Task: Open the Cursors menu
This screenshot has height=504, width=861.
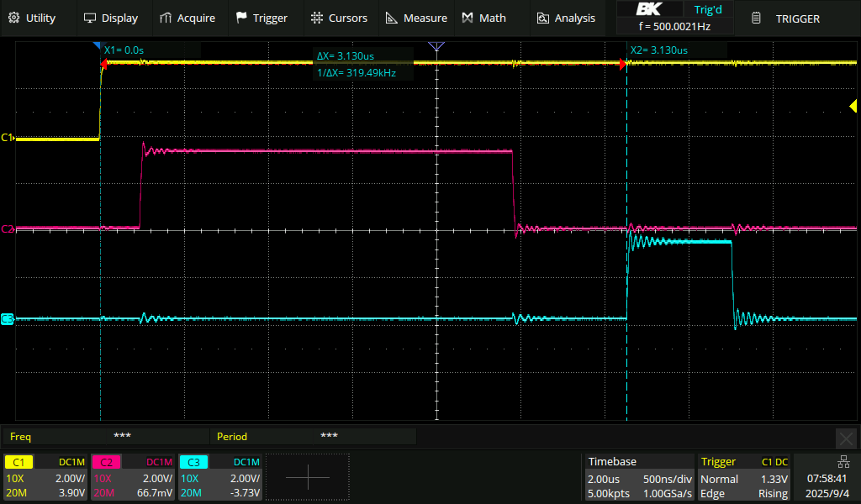Action: pyautogui.click(x=340, y=18)
